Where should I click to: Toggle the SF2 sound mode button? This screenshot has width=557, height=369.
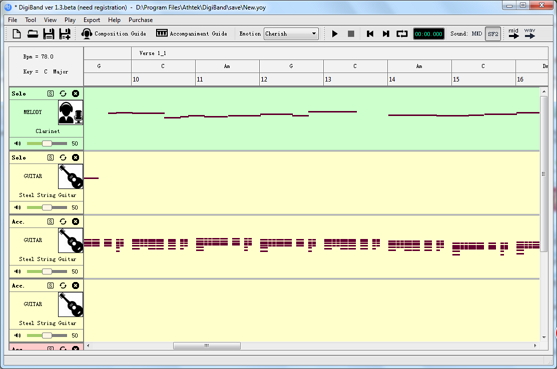pyautogui.click(x=493, y=34)
